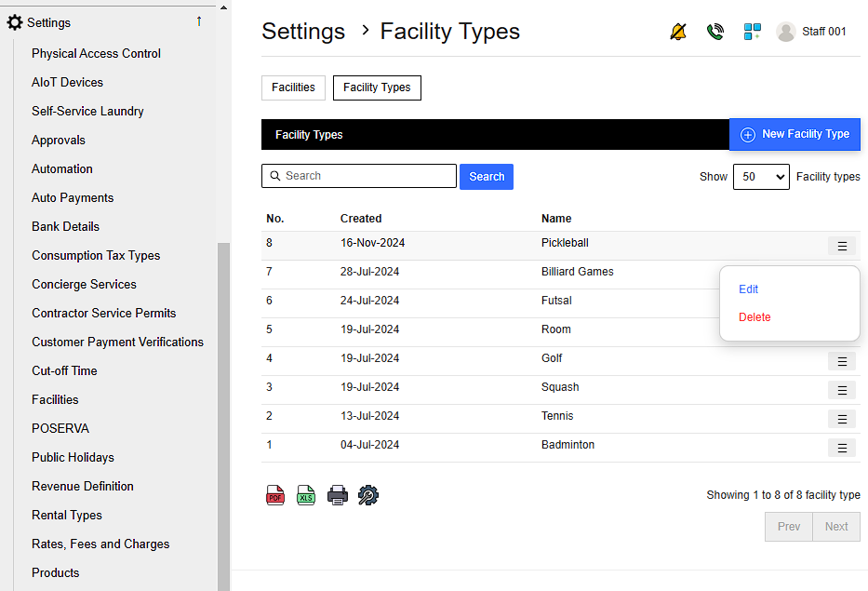The width and height of the screenshot is (868, 591).
Task: Click the New Facility Type button
Action: tap(795, 134)
